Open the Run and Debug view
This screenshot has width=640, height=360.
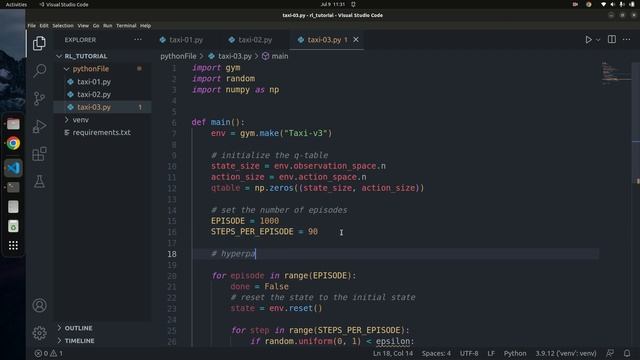(40, 126)
